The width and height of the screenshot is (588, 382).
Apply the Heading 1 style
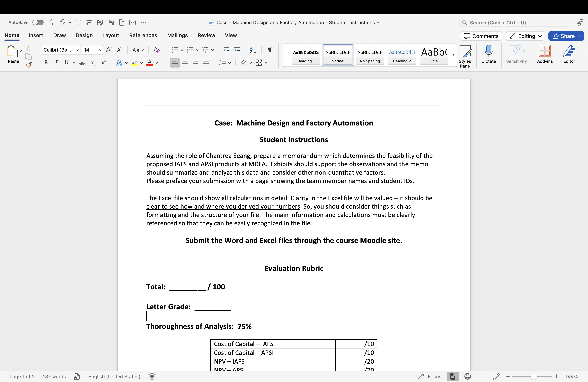pyautogui.click(x=306, y=55)
